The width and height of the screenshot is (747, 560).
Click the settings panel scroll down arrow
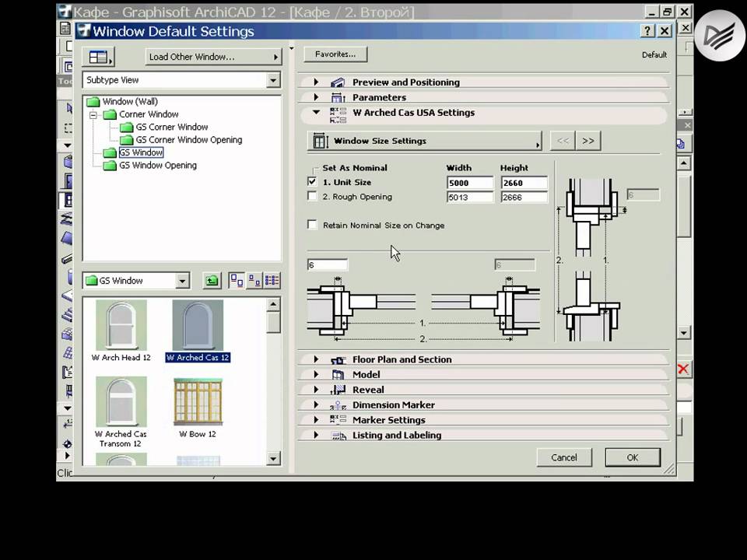684,332
